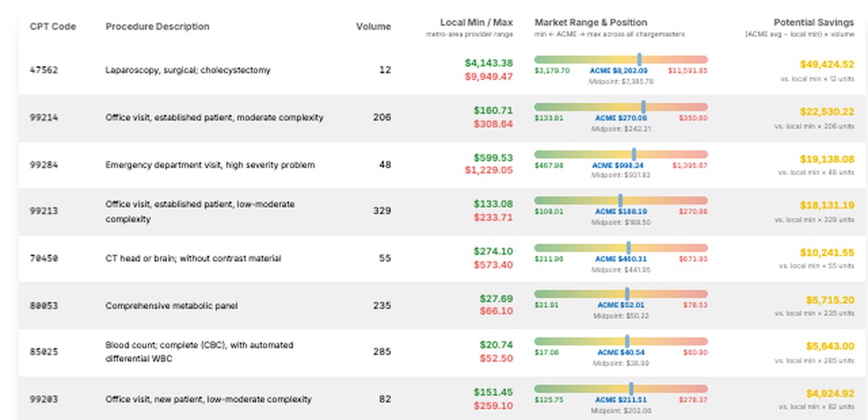Viewport: 868px width, 420px height.
Task: Click 'Emergency department visit, high severity problem'
Action: [210, 165]
